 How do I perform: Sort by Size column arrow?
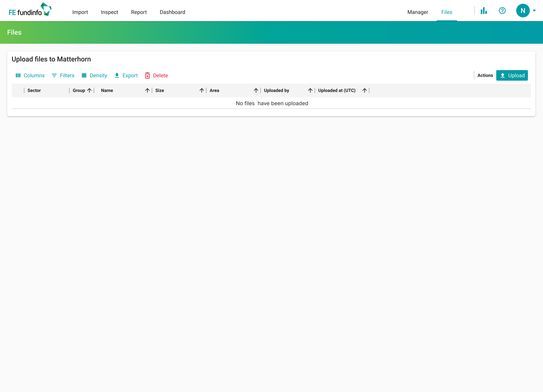pos(202,90)
